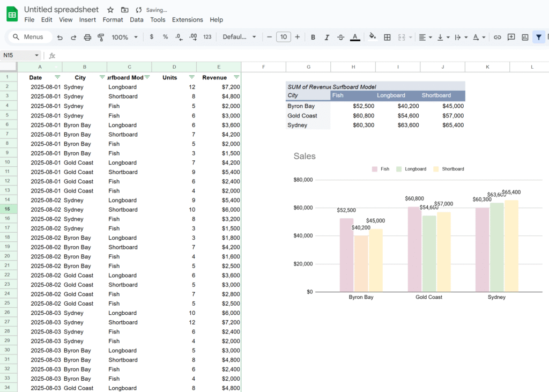Open the filter dropdown on City column

pyautogui.click(x=102, y=77)
